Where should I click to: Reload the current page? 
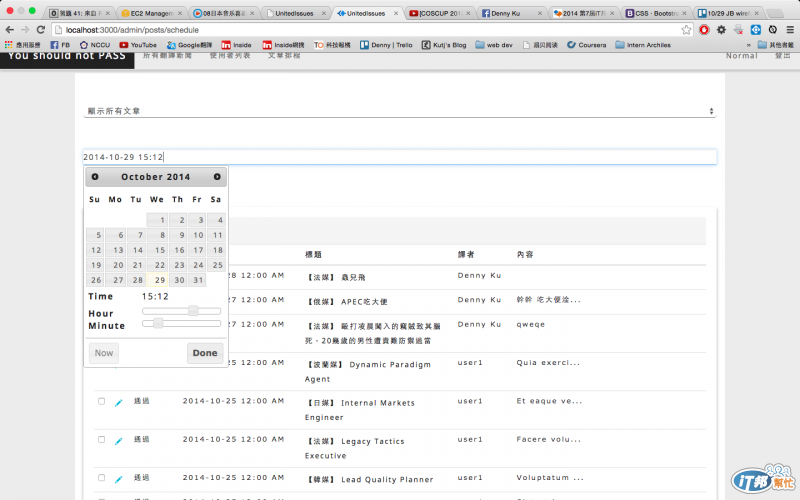(41, 30)
